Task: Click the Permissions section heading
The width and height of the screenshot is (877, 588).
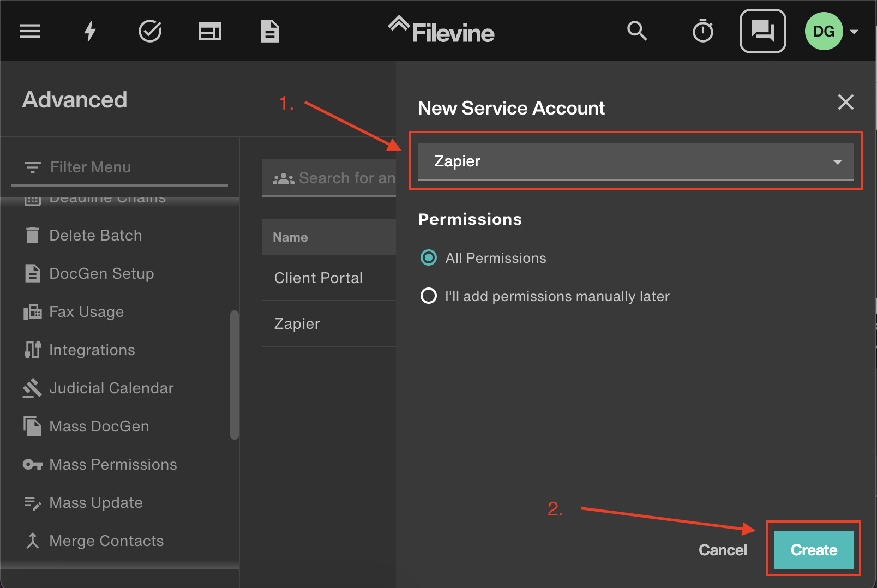Action: click(470, 219)
